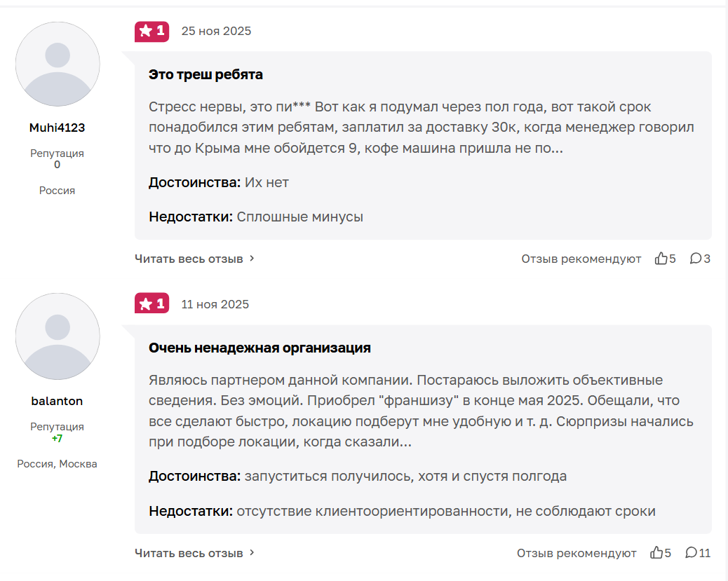Click 'Отзыв рекомендуют' on balanton's review
Screen dimensions: 728x581
(577, 553)
